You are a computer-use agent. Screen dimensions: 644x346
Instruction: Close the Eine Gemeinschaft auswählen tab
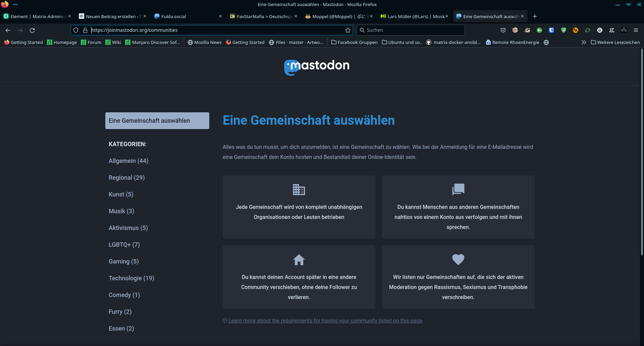tap(522, 16)
